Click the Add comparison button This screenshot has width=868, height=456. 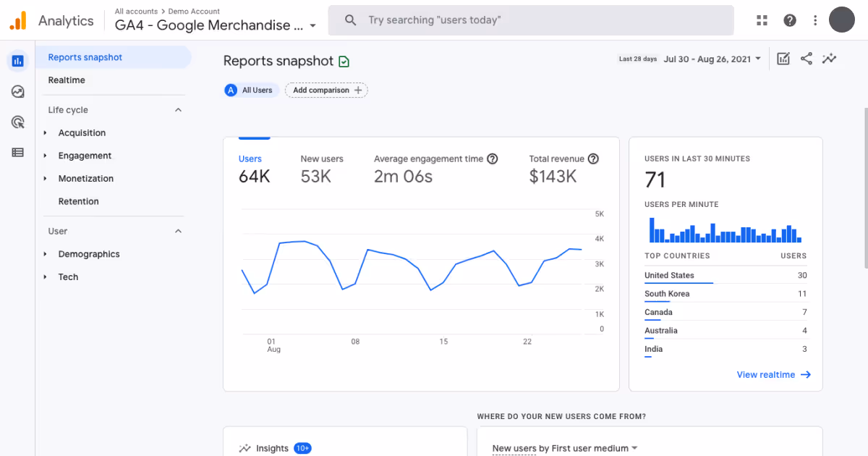(326, 90)
